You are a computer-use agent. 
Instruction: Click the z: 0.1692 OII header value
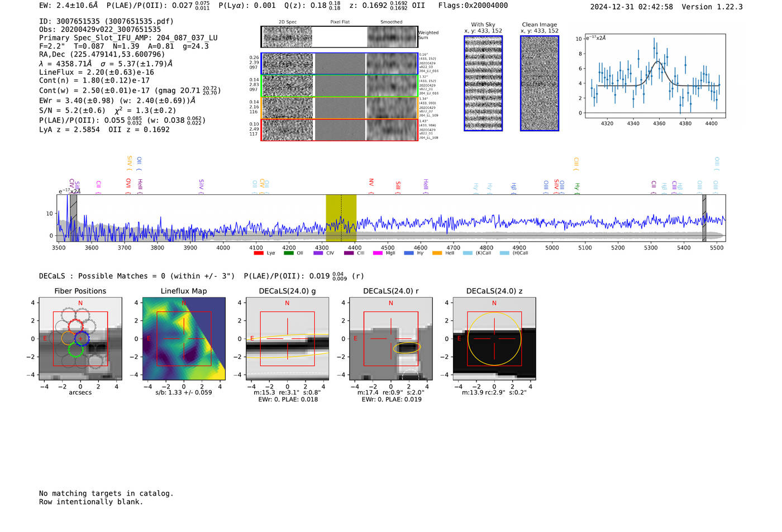(x=387, y=6)
